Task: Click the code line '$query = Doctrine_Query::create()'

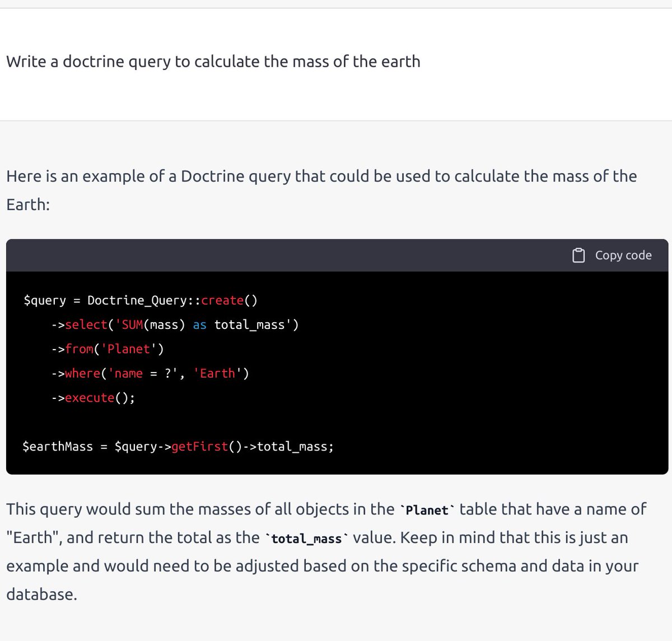Action: pos(141,300)
